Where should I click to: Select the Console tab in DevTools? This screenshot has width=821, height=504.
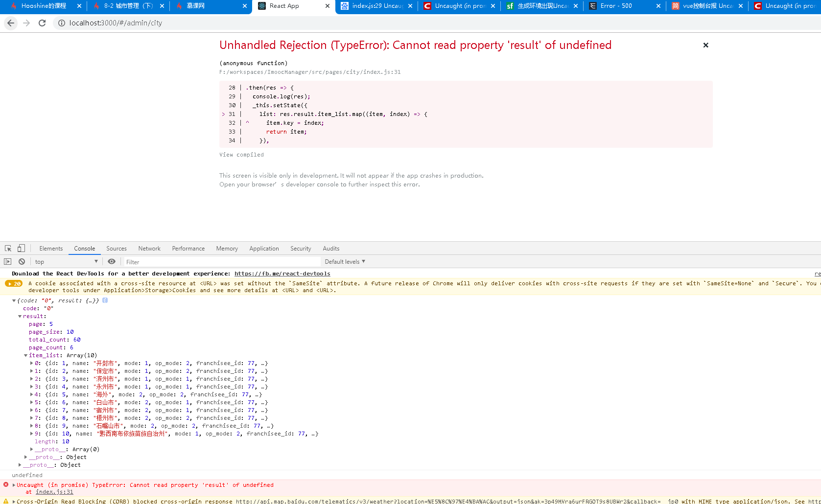(85, 249)
